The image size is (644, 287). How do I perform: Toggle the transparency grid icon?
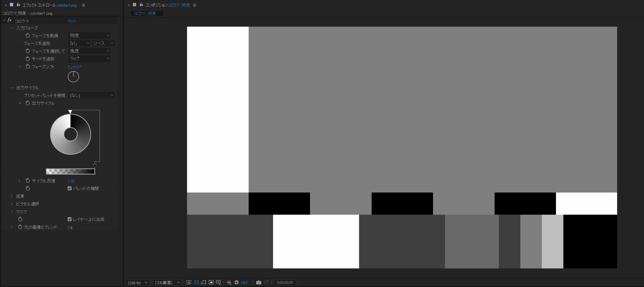pos(196,283)
